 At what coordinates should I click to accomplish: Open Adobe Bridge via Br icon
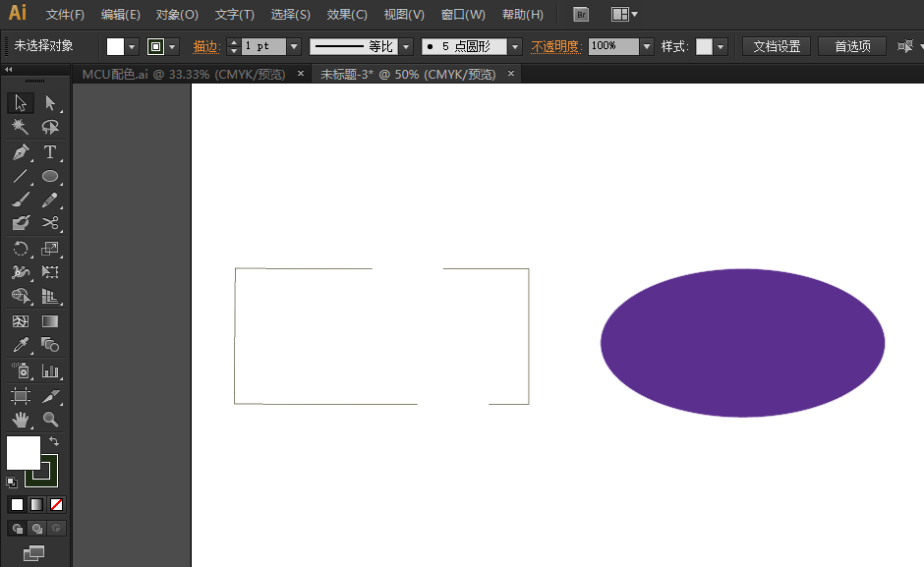(x=581, y=15)
